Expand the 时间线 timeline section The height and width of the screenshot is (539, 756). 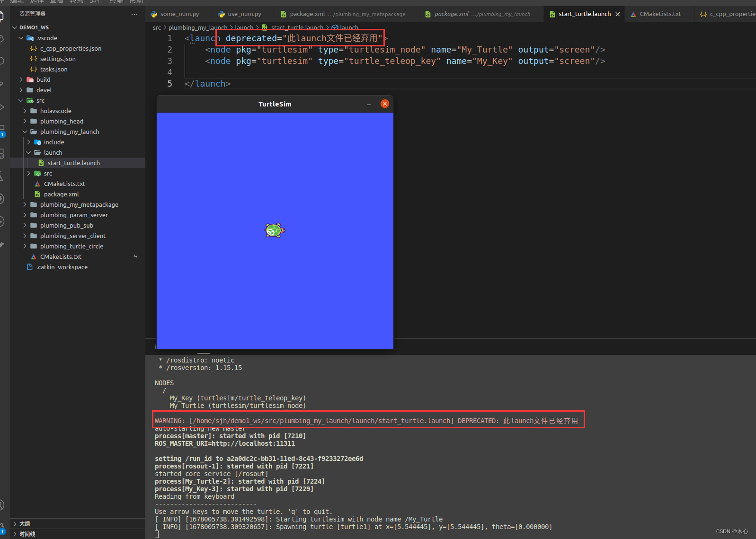tap(15, 534)
